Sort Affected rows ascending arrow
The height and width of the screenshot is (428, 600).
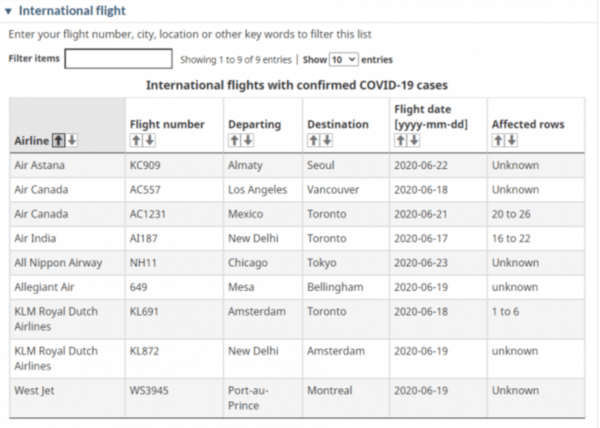pos(498,140)
